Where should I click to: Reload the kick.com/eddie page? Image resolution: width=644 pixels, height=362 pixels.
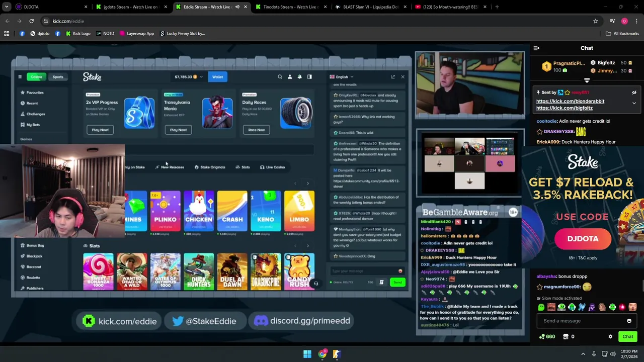pos(31,21)
